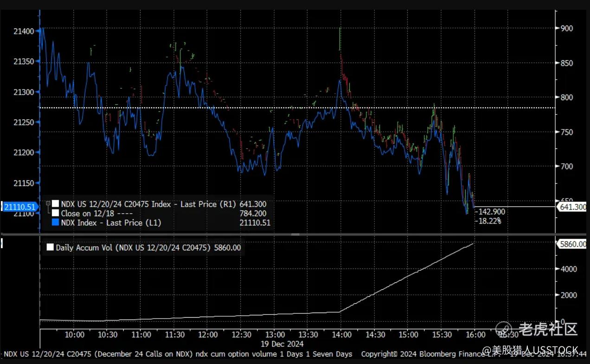590x364 pixels.
Task: Click the 21350 left axis label
Action: coord(24,61)
